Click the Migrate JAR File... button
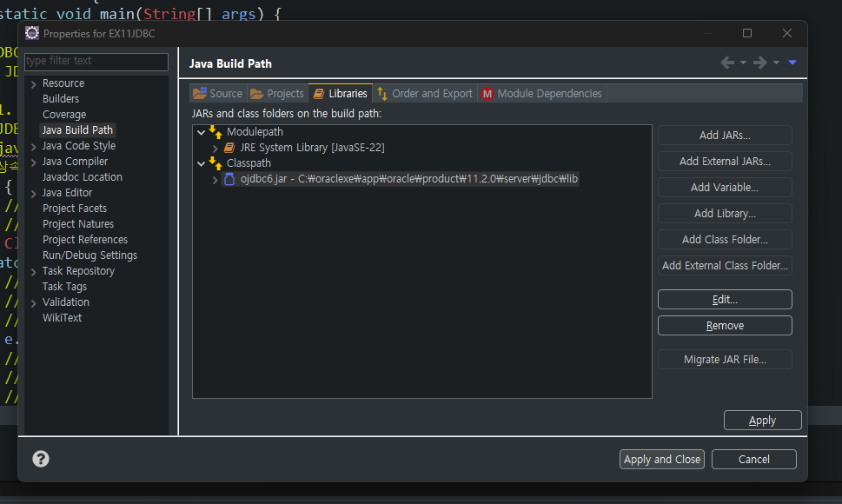This screenshot has width=842, height=504. 725,360
